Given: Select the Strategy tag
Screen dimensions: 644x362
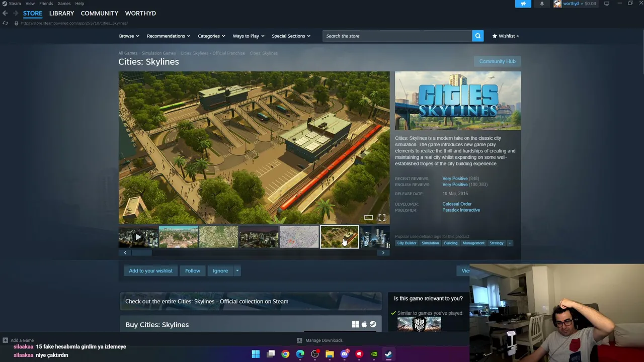Looking at the screenshot, I should [496, 243].
